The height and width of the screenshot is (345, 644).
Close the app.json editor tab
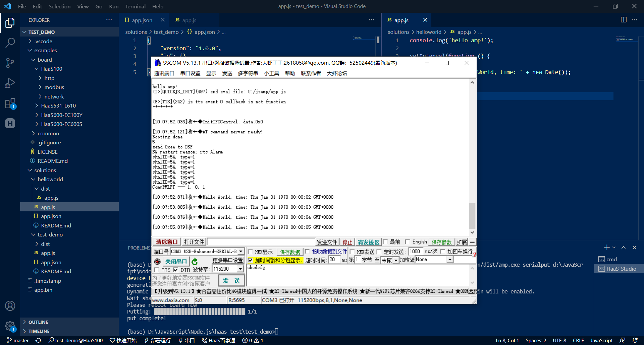click(x=163, y=20)
